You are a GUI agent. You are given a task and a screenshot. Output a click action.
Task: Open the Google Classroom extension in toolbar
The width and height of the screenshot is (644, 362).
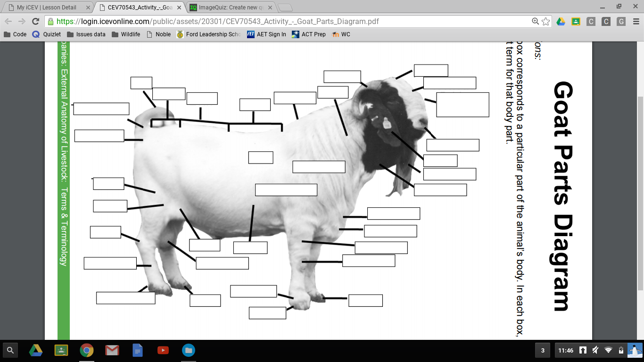(576, 21)
